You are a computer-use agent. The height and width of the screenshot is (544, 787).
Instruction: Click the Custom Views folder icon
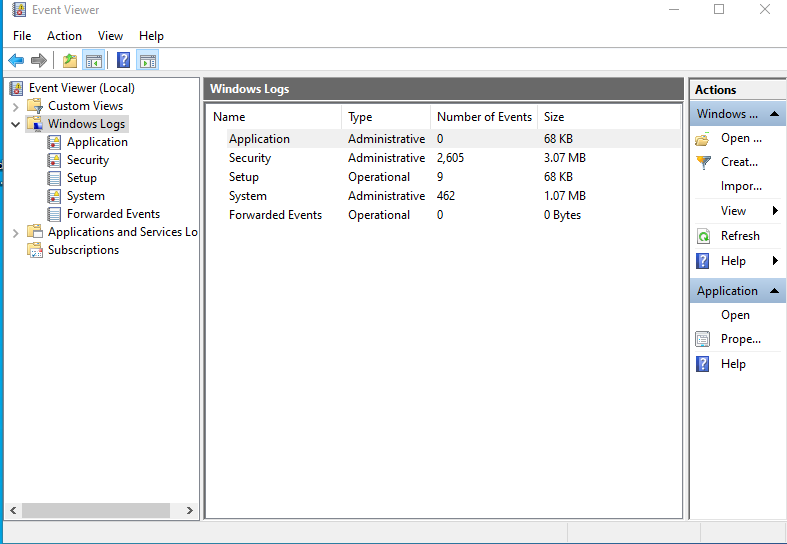(x=35, y=106)
